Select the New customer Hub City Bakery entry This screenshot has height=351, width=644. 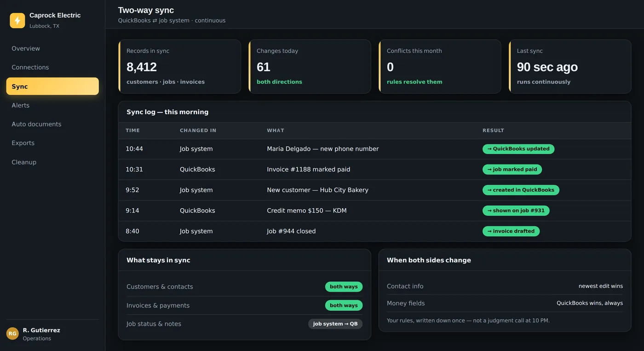click(318, 190)
